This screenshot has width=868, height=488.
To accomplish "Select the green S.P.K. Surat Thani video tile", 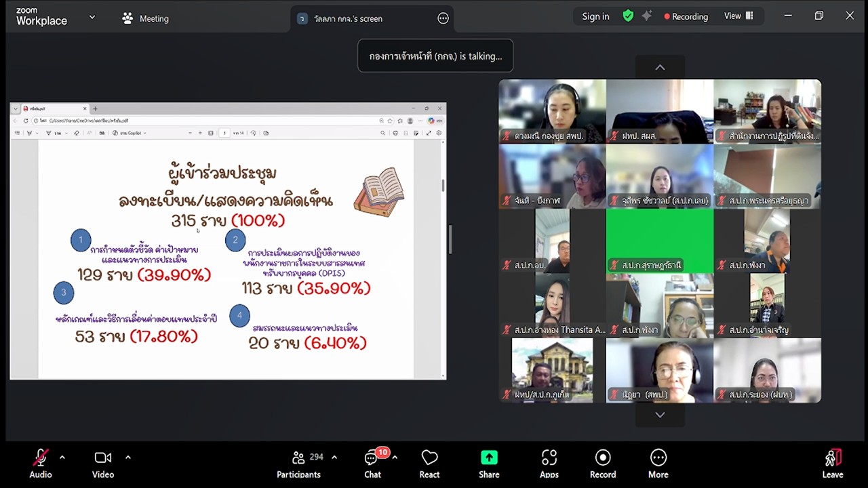I will (x=659, y=241).
